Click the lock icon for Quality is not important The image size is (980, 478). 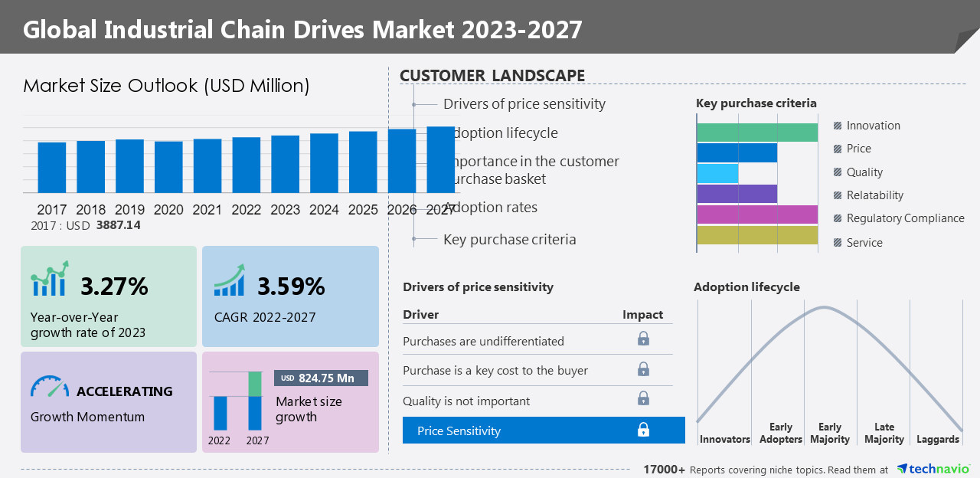643,398
